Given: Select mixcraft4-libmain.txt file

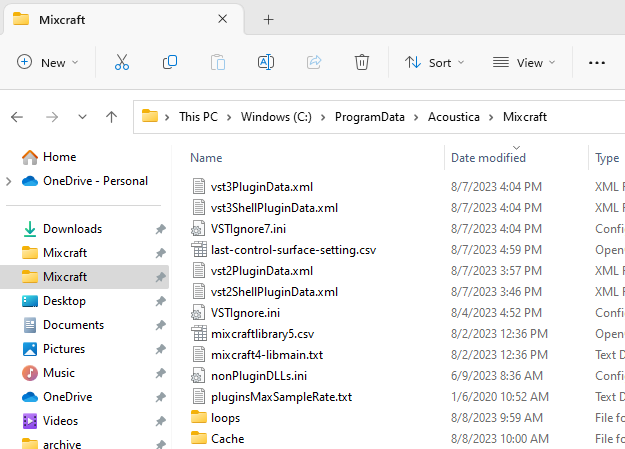Looking at the screenshot, I should click(x=267, y=355).
